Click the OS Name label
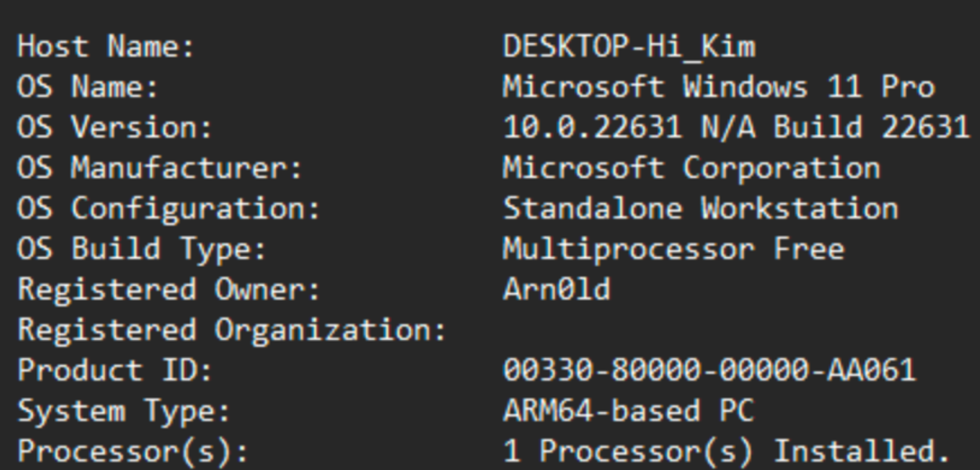This screenshot has height=470, width=980. [88, 87]
